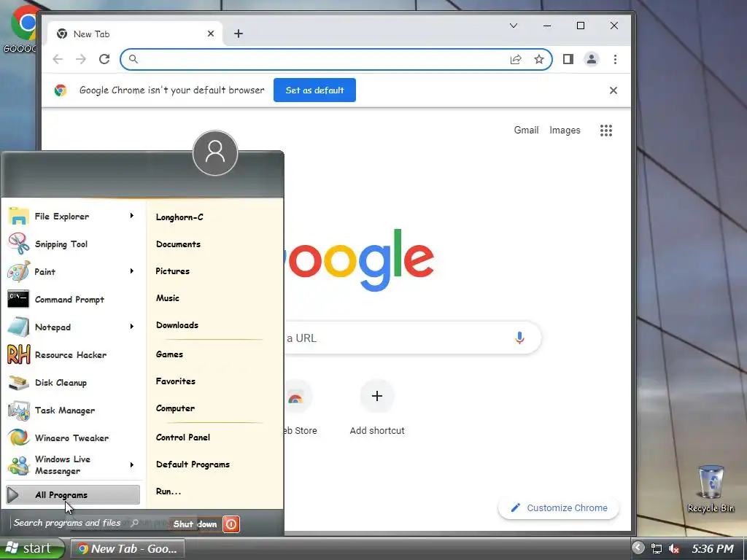Expand File Explorer submenu arrow
This screenshot has width=747, height=560.
[x=132, y=216]
